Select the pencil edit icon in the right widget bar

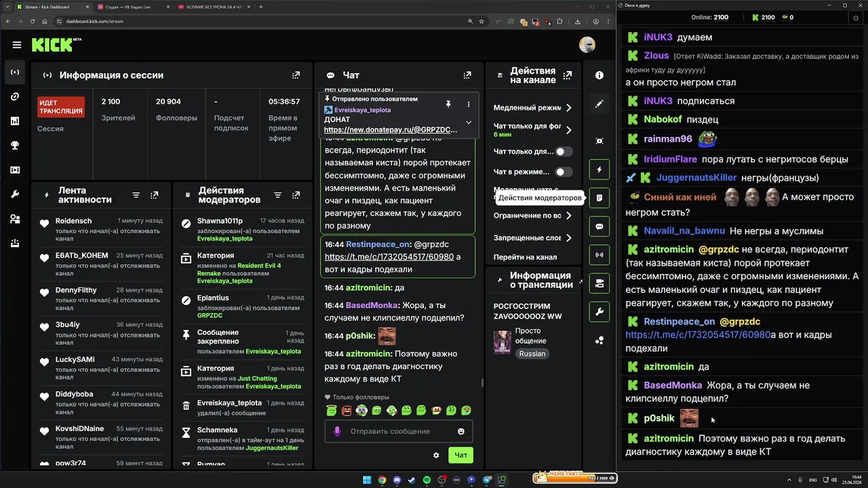[x=599, y=104]
